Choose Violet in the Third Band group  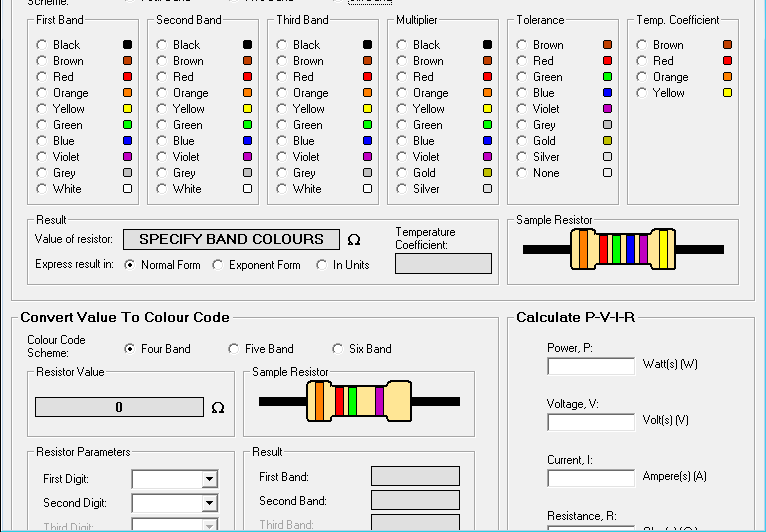pyautogui.click(x=281, y=157)
